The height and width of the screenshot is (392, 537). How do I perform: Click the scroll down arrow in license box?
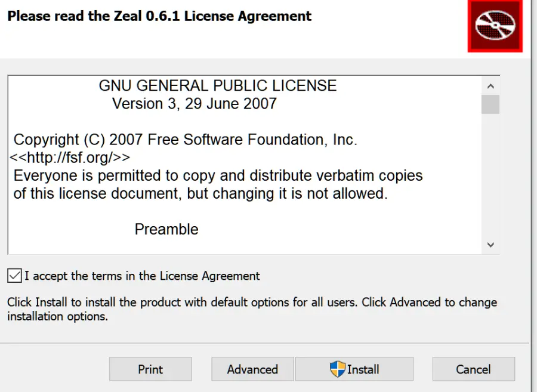(490, 245)
